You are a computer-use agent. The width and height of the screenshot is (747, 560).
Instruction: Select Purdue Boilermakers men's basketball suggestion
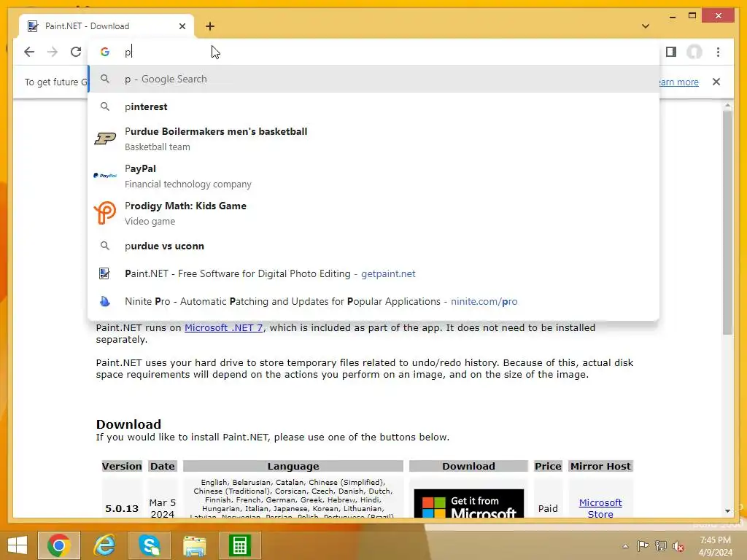[x=373, y=139]
